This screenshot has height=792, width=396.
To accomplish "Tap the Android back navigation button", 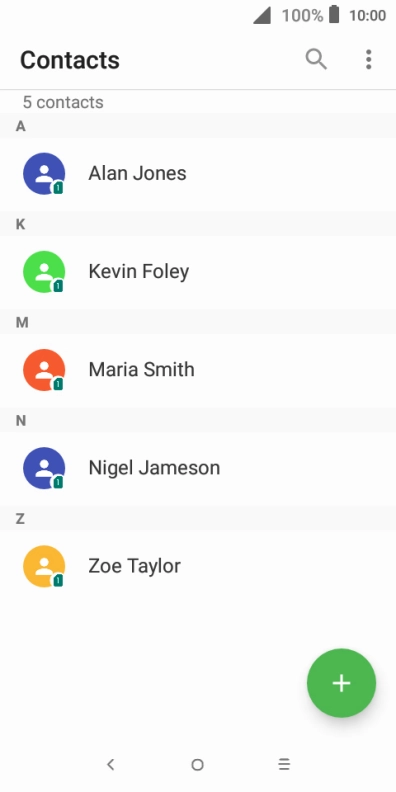I will click(111, 764).
